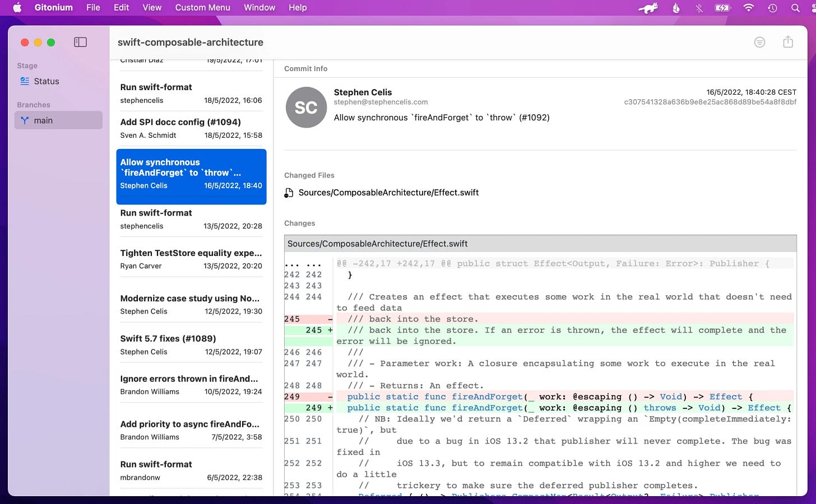Open the Edit menu
The image size is (816, 504).
tap(121, 8)
